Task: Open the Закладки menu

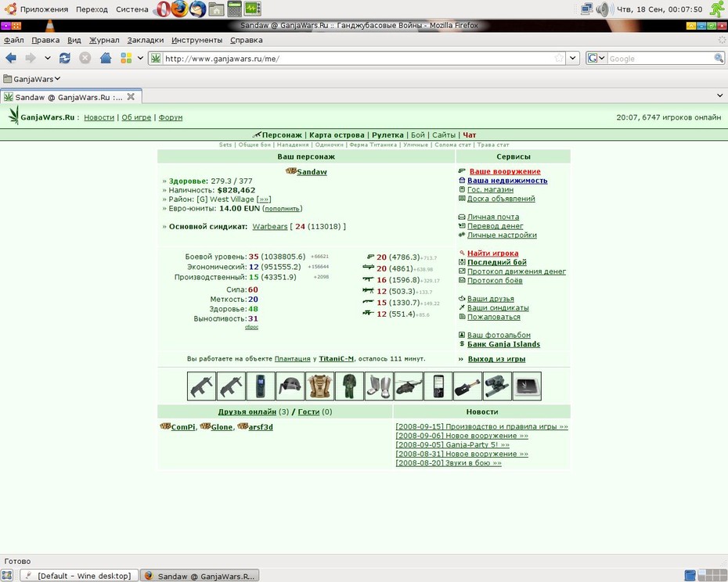Action: [146, 40]
